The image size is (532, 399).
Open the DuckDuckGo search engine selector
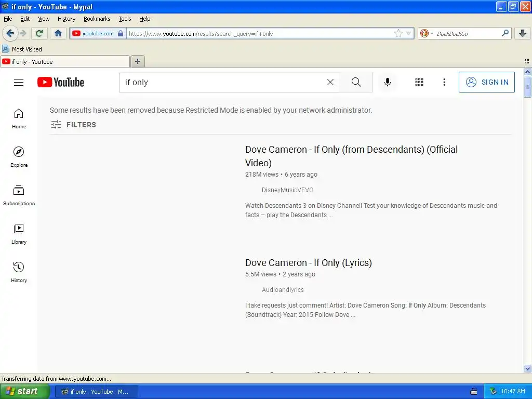(x=426, y=33)
